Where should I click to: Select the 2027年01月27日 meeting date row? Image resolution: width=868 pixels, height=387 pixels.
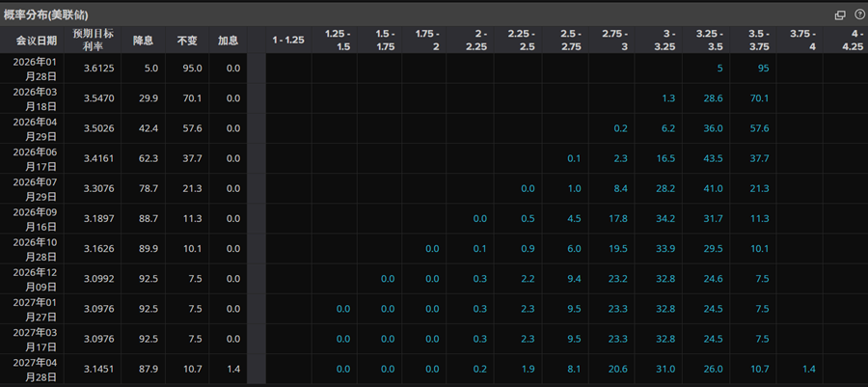(35, 309)
